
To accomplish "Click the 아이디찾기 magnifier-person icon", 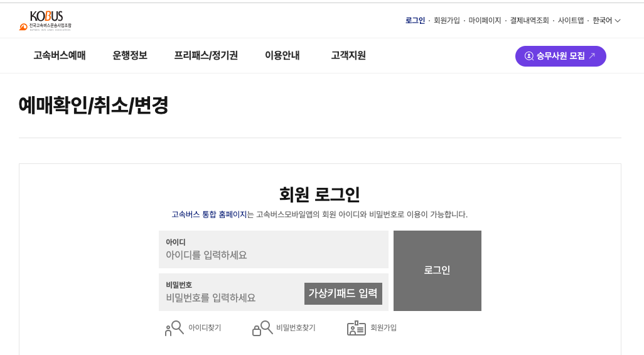I will 174,328.
